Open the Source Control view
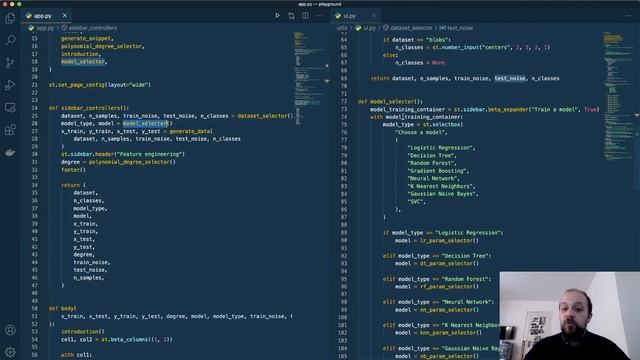This screenshot has height=360, width=640. click(10, 62)
